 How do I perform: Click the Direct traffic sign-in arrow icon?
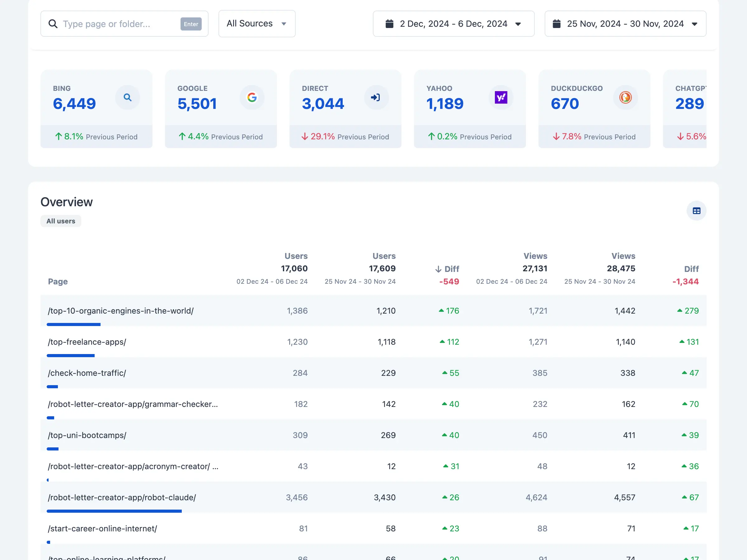[x=376, y=98]
